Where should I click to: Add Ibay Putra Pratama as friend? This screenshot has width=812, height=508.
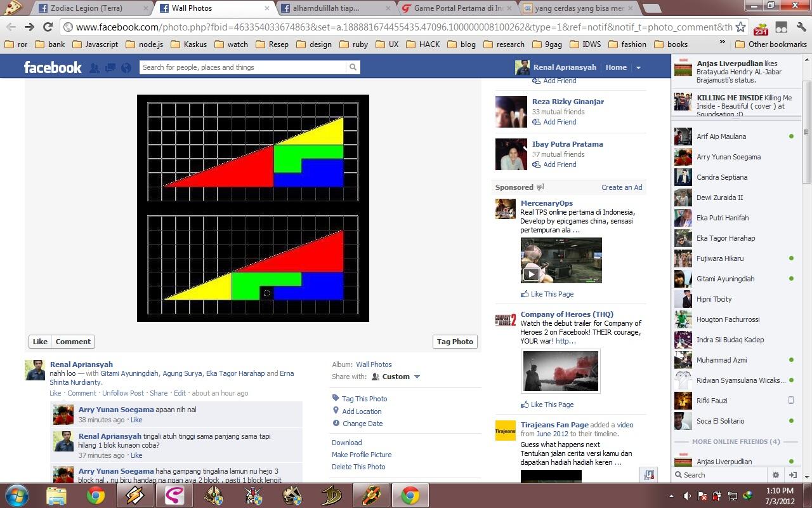tap(554, 164)
